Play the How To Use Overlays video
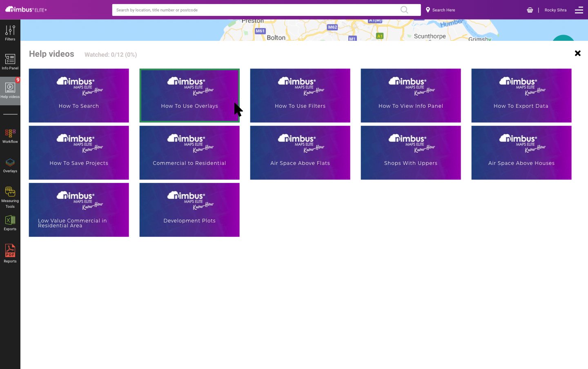The width and height of the screenshot is (588, 369). pyautogui.click(x=189, y=96)
